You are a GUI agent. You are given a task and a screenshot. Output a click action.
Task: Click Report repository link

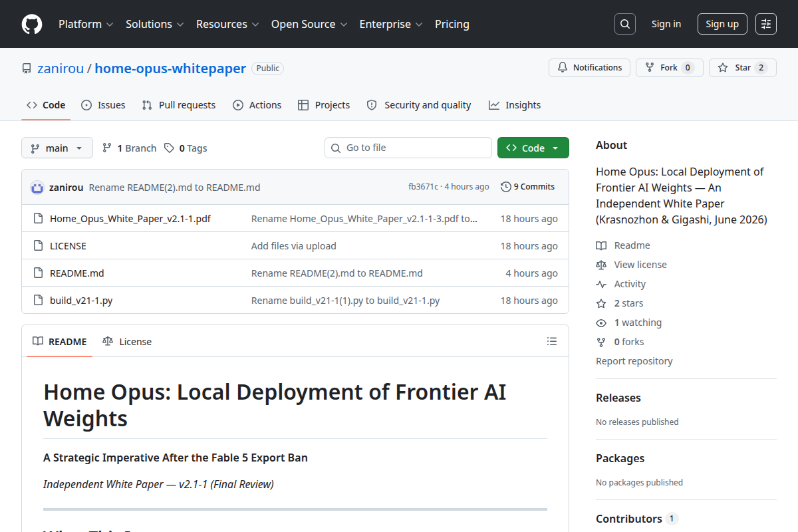click(634, 361)
